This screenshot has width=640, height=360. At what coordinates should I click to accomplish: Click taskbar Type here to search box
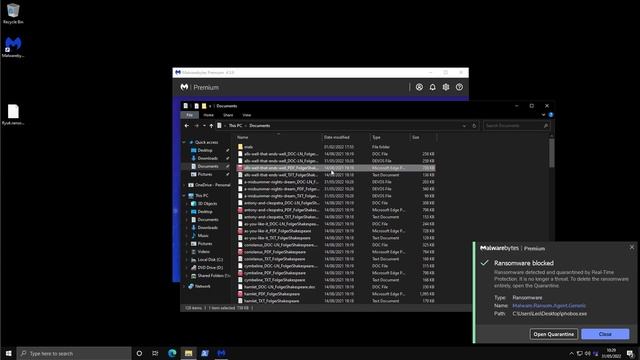click(74, 353)
